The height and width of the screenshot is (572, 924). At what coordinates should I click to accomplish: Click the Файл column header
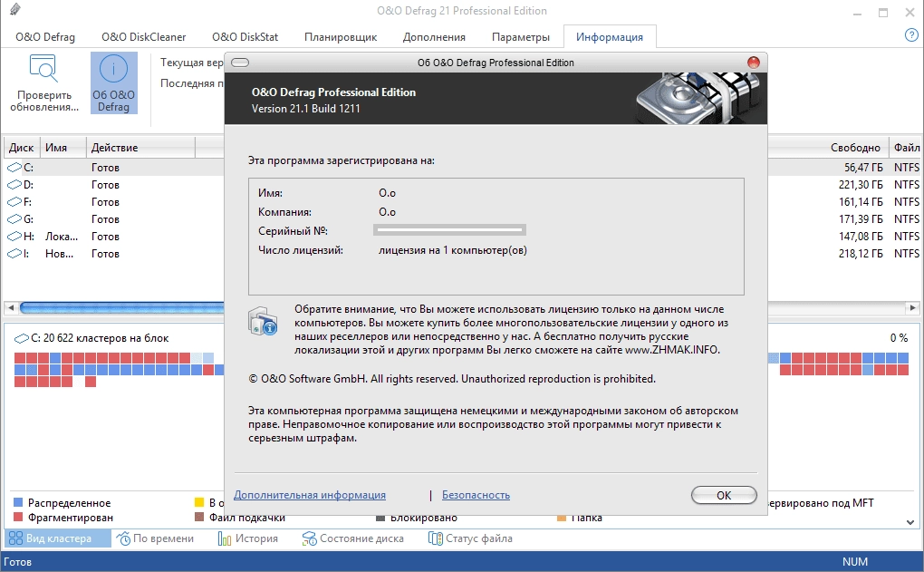point(906,148)
